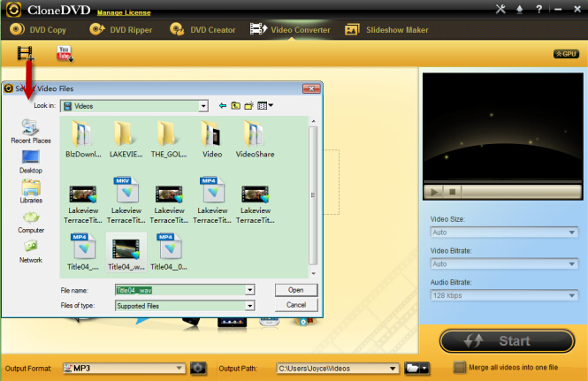Open Network in dialog sidebar
The width and height of the screenshot is (588, 381).
[31, 252]
